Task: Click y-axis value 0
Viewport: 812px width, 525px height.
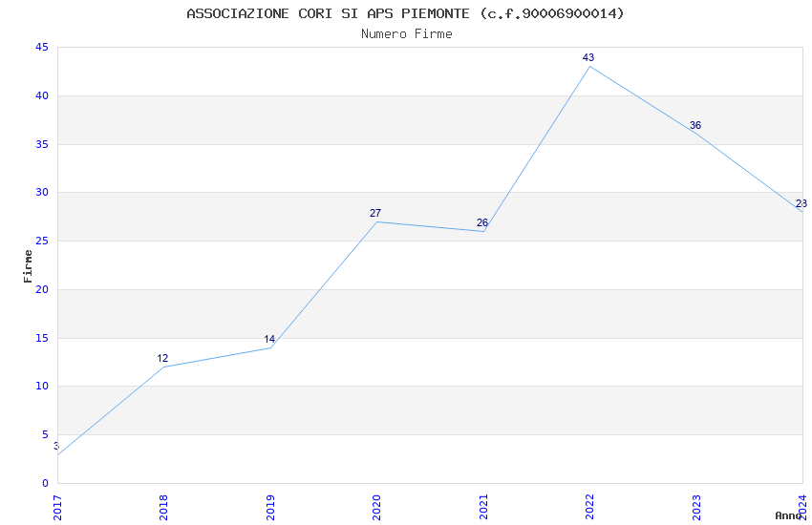Action: [x=45, y=484]
